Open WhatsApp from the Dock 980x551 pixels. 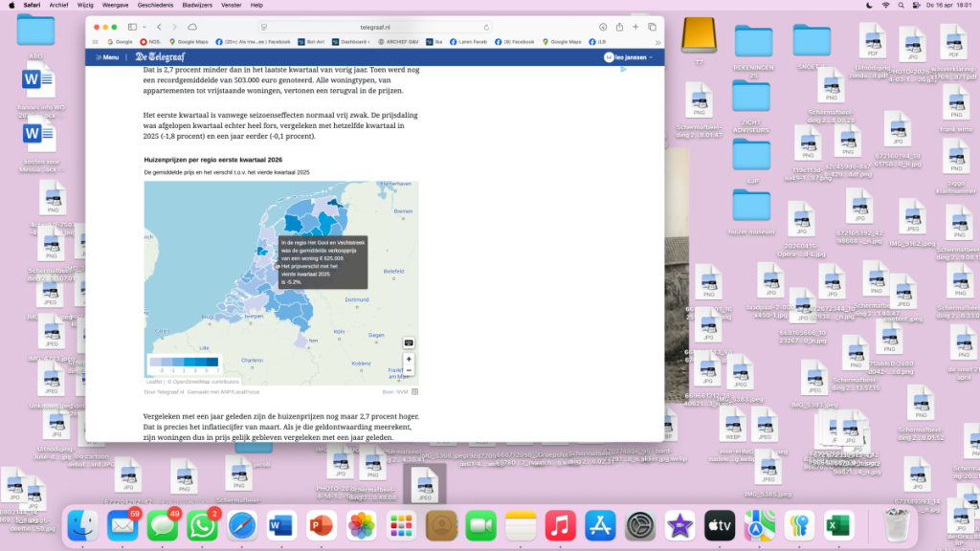tap(202, 525)
